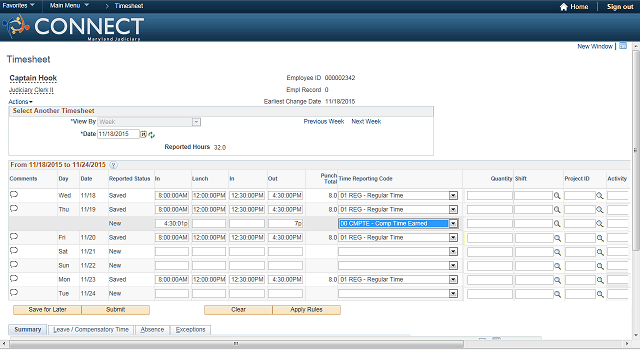Look up Project ID for the Wed 11/18 row
This screenshot has height=360, width=640.
pyautogui.click(x=600, y=196)
